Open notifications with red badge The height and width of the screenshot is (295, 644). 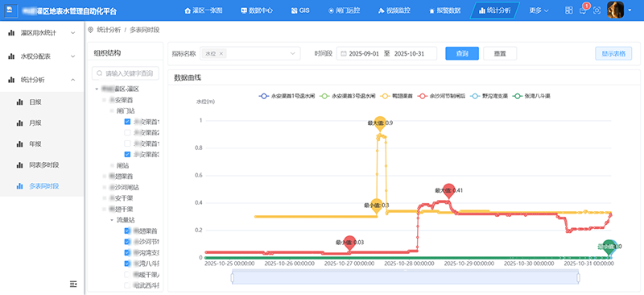coord(583,10)
